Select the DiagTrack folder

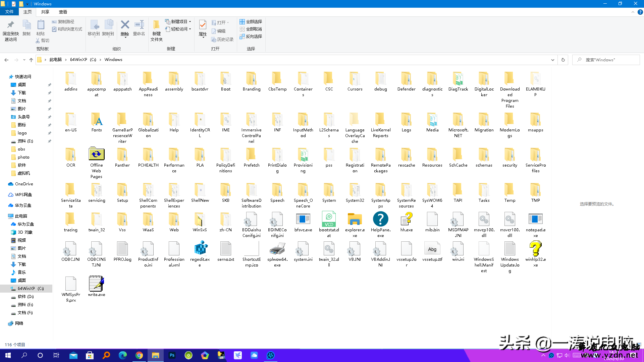(x=458, y=81)
